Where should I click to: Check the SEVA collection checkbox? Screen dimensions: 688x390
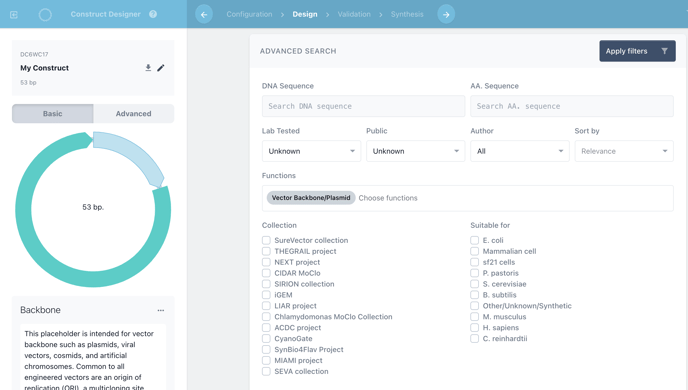(x=266, y=372)
